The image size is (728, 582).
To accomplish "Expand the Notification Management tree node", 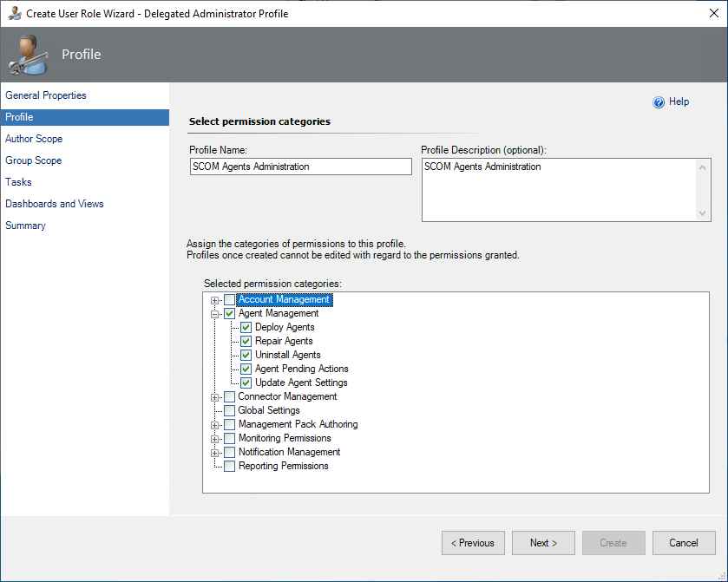I will (214, 453).
